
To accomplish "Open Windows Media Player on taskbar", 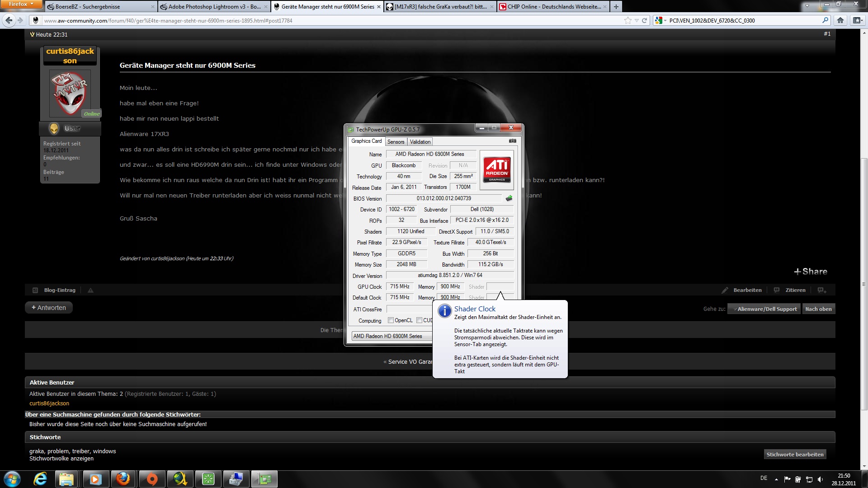I will point(95,479).
